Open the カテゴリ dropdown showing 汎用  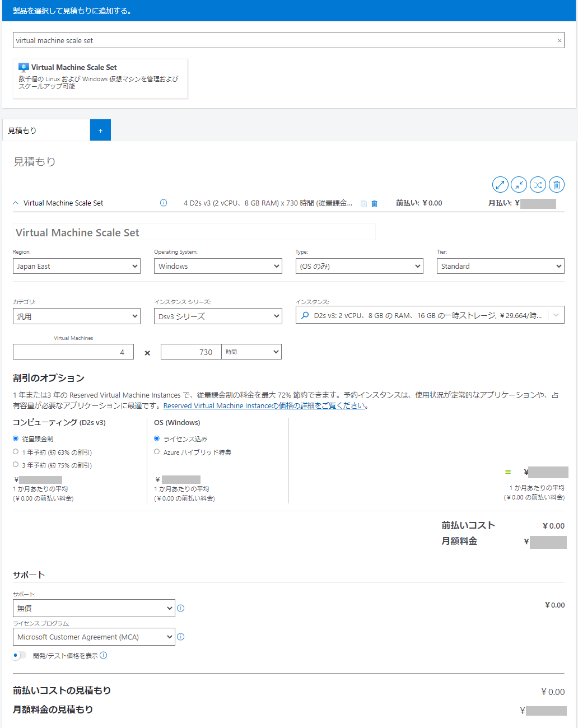(77, 316)
